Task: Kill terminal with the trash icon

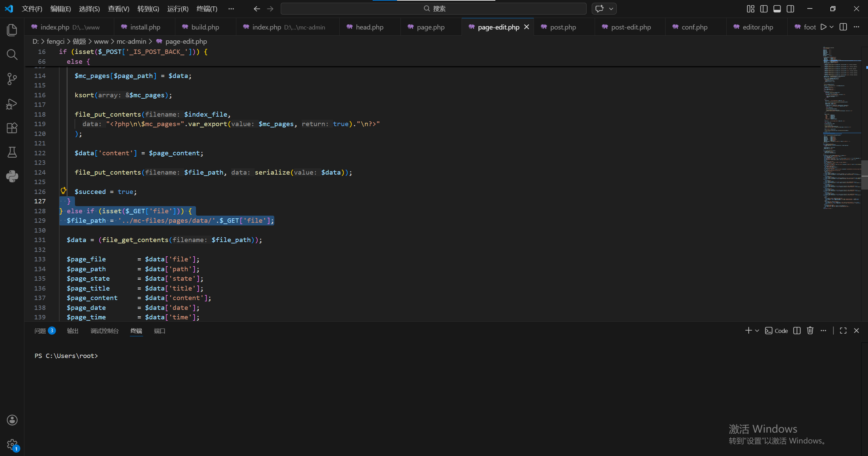Action: pyautogui.click(x=810, y=331)
